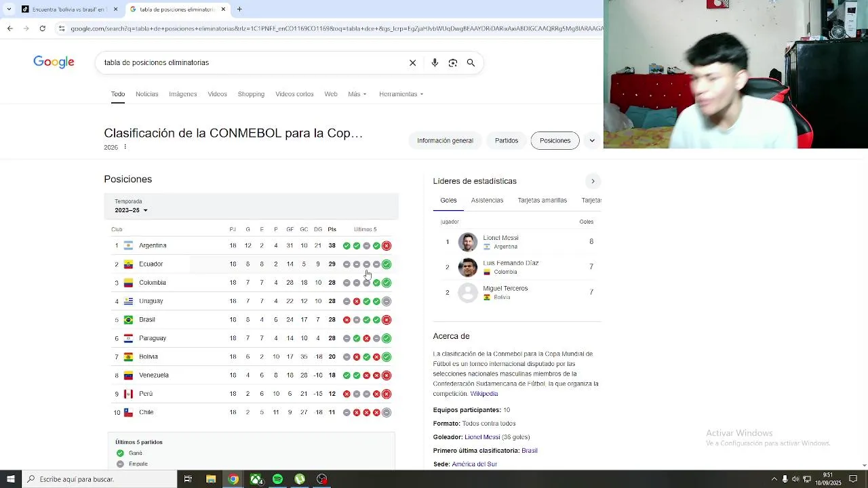The image size is (868, 488).
Task: Click Windows taskbar search box
Action: pyautogui.click(x=99, y=479)
